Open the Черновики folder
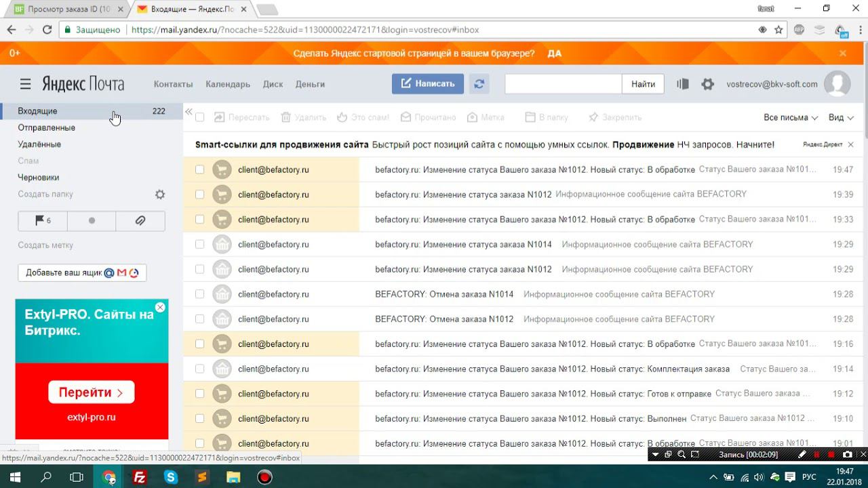The width and height of the screenshot is (868, 488). click(x=38, y=178)
